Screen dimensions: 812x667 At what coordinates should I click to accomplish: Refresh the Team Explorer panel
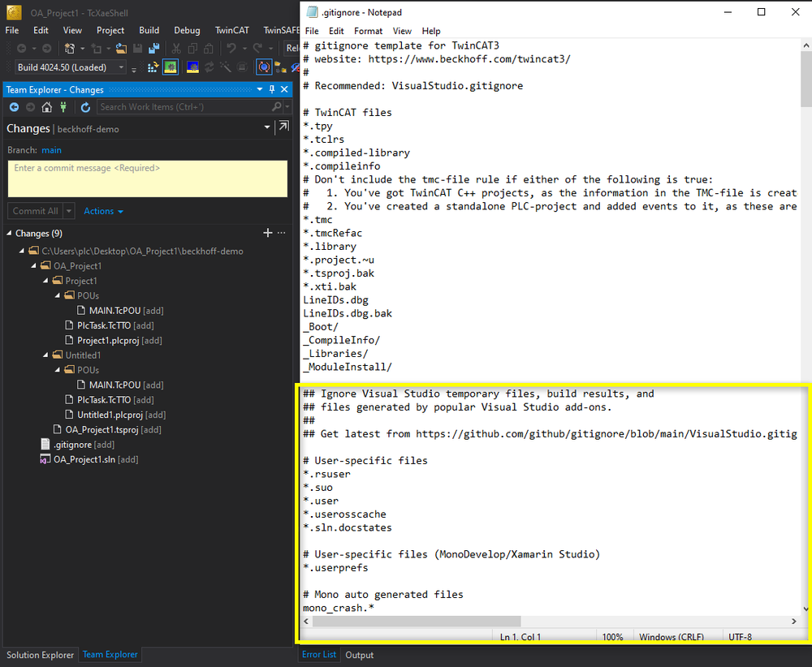click(x=85, y=107)
